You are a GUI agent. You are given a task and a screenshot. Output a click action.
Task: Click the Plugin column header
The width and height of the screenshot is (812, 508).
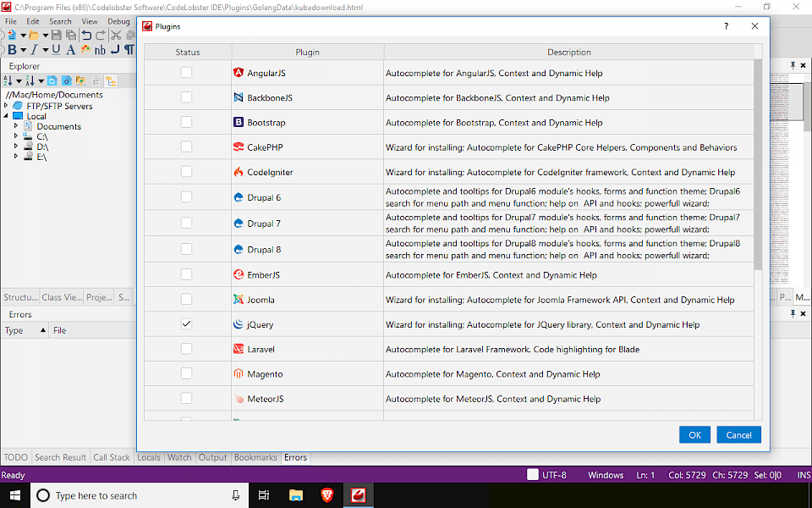tap(308, 52)
